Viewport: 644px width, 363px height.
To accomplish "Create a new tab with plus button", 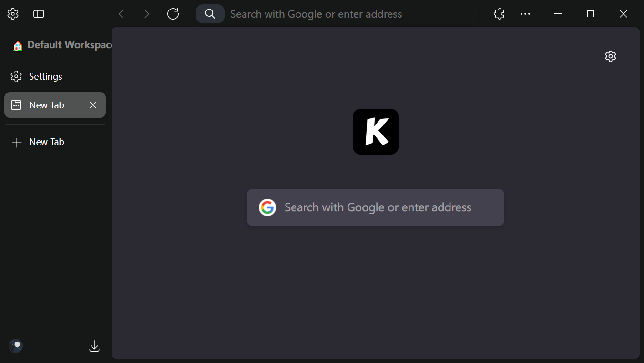I will [x=38, y=142].
